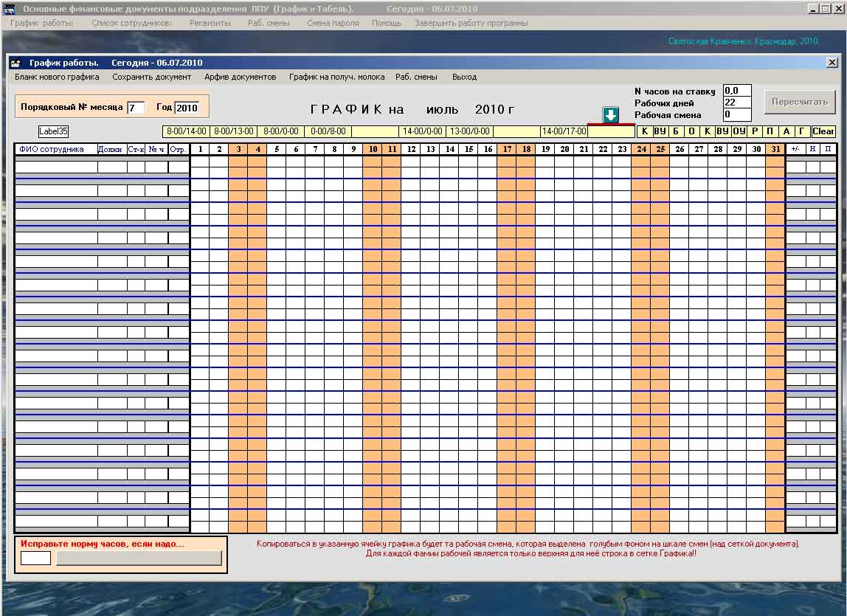Image resolution: width=847 pixels, height=616 pixels.
Task: Click the day 29 column header
Action: point(737,149)
